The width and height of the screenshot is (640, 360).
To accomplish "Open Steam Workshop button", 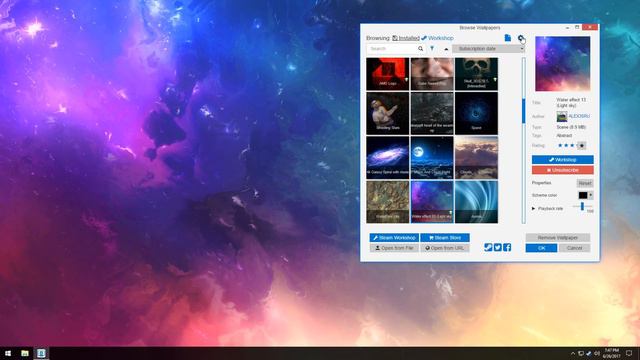I will (x=394, y=238).
